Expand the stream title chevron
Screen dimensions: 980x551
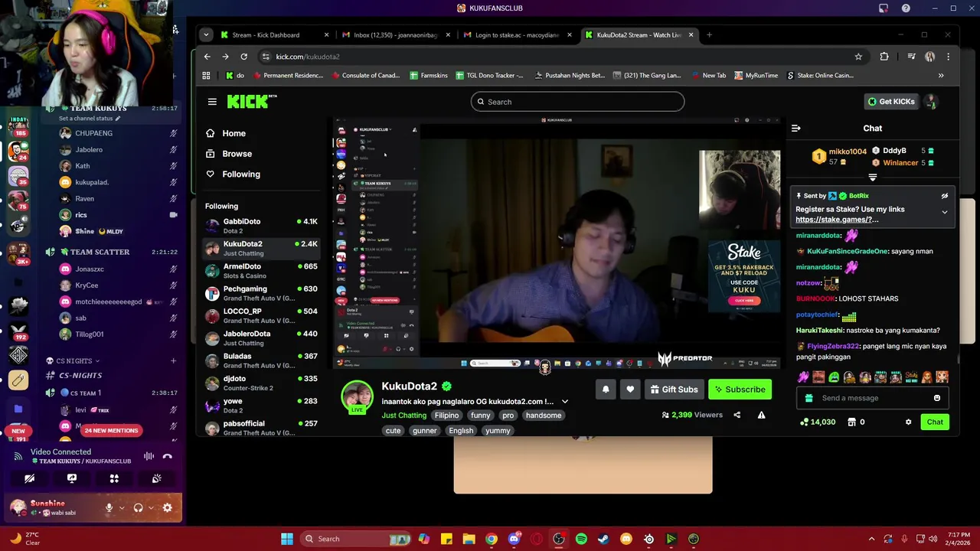[565, 401]
